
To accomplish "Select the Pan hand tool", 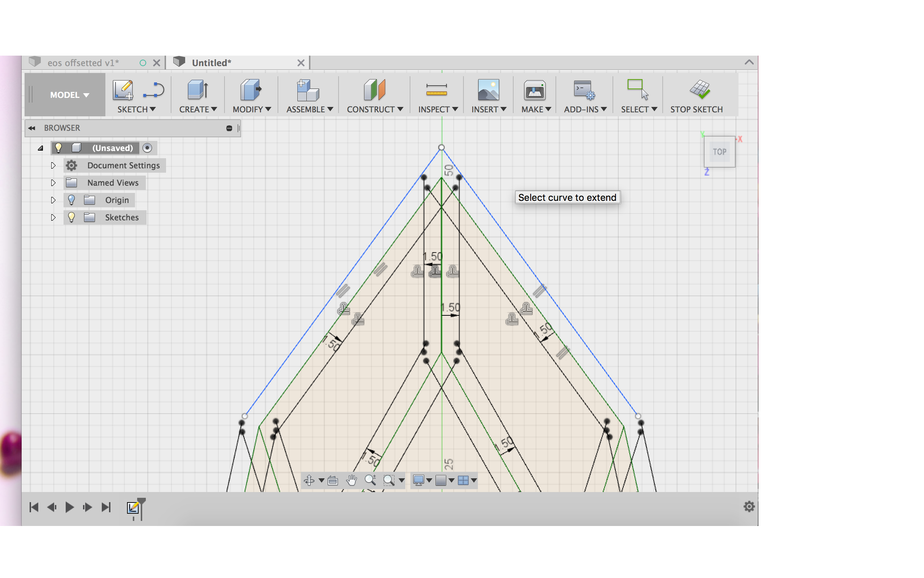I will pyautogui.click(x=351, y=480).
